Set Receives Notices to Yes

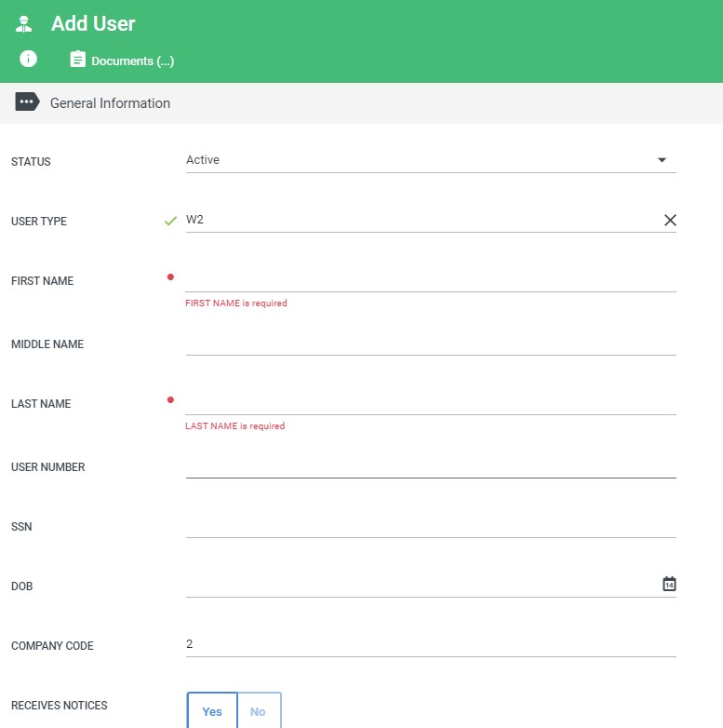tap(212, 711)
